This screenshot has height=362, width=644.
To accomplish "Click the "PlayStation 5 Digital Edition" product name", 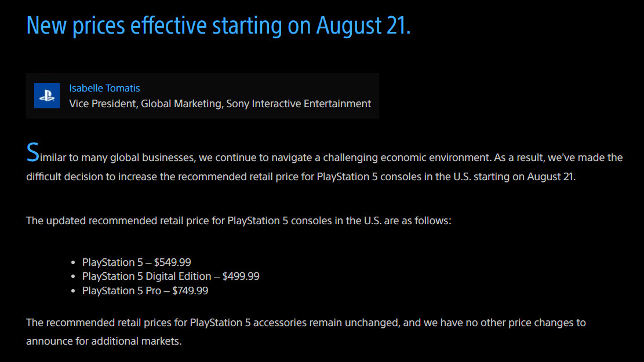I will pos(147,276).
